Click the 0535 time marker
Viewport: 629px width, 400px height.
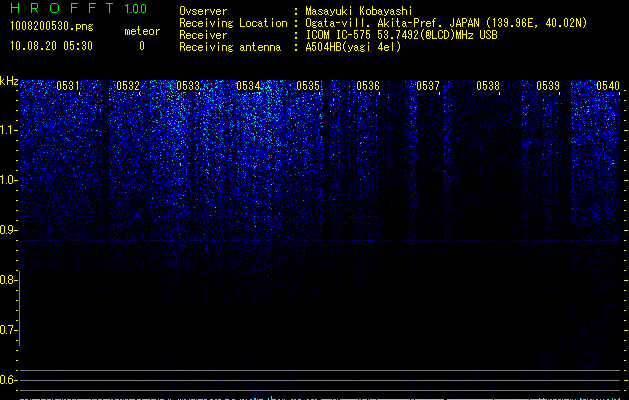pyautogui.click(x=308, y=86)
